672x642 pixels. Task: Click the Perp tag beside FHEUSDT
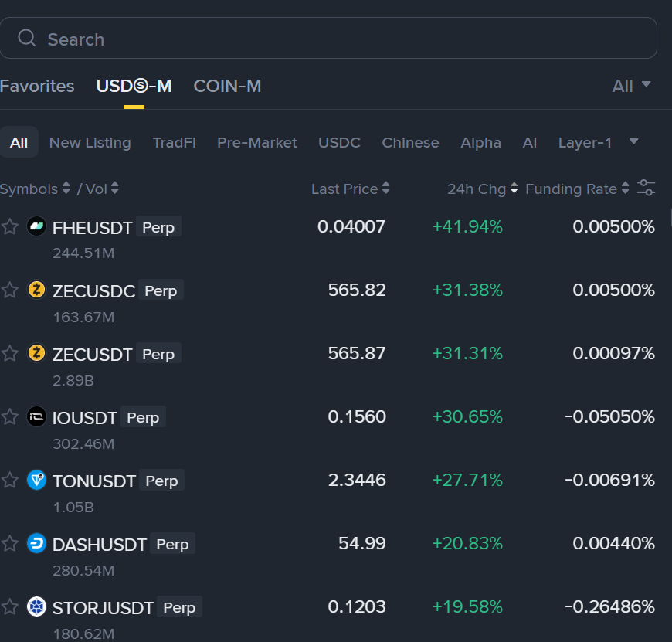[x=158, y=226]
